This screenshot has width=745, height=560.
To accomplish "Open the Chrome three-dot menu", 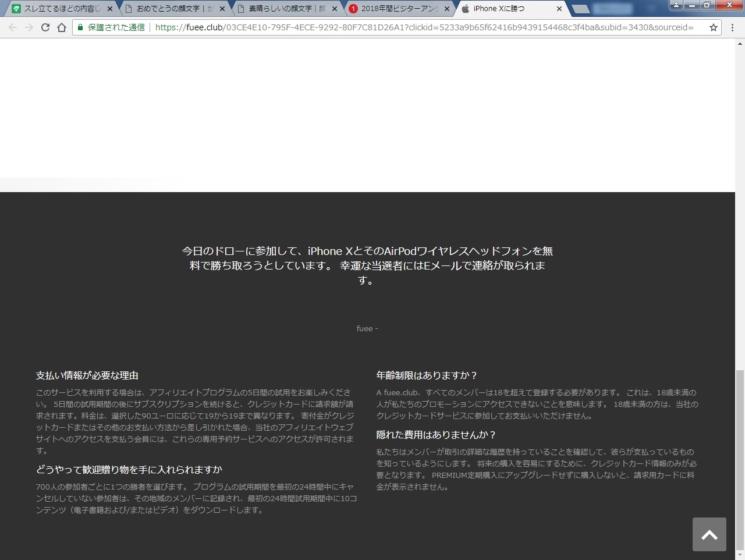I will [x=733, y=27].
